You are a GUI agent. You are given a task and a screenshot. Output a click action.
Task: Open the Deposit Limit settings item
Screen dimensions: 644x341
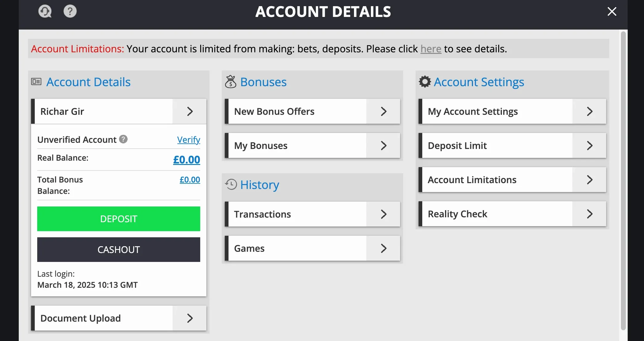pos(512,146)
